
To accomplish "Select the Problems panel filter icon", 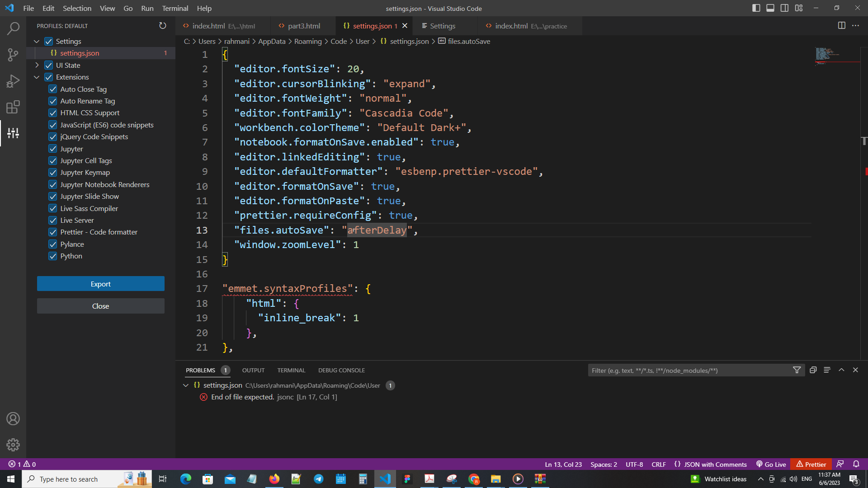I will (x=797, y=371).
